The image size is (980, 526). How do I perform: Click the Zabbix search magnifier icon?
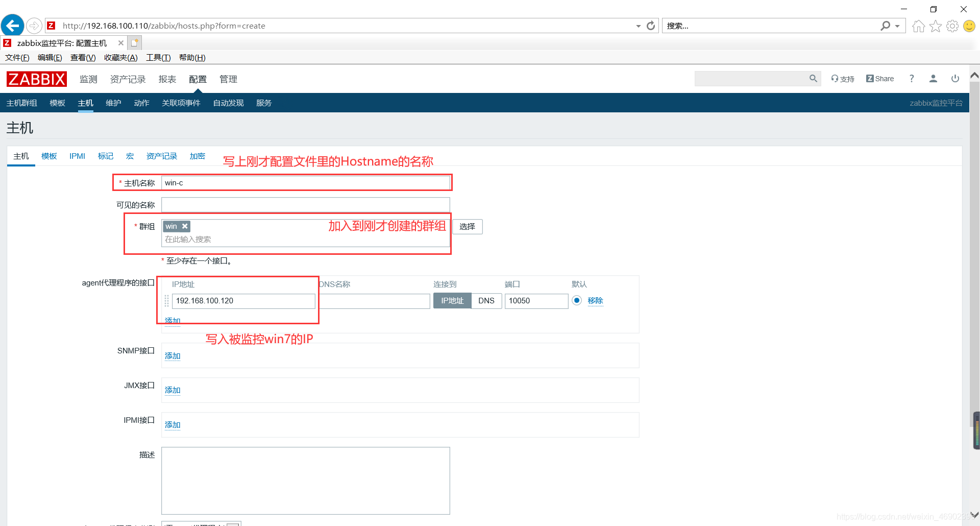pos(814,79)
